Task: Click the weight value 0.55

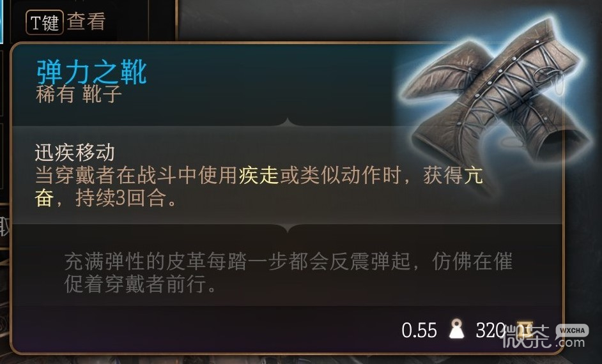Action: (x=419, y=330)
